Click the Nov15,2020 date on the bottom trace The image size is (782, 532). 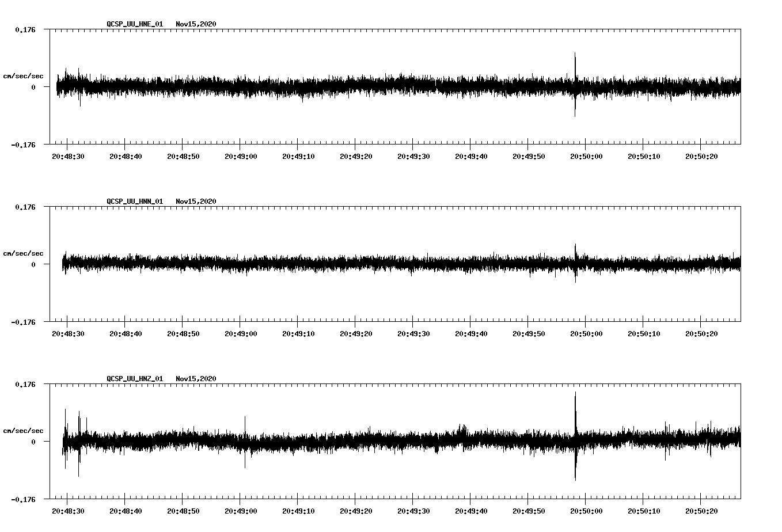[196, 378]
